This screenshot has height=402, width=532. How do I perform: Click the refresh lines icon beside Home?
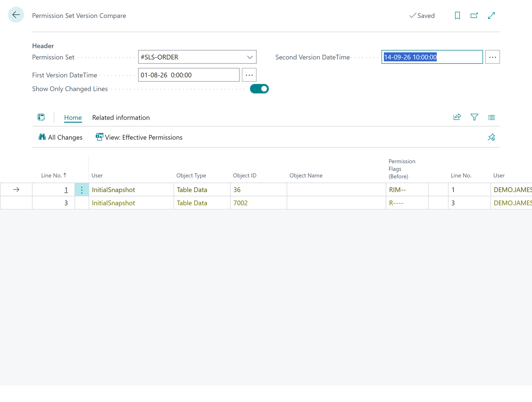[x=41, y=117]
